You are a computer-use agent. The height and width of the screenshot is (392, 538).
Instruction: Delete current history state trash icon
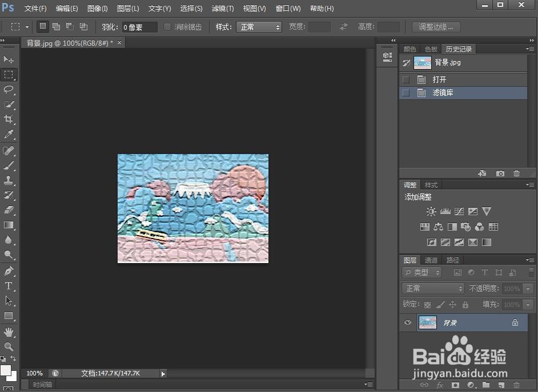pyautogui.click(x=516, y=173)
